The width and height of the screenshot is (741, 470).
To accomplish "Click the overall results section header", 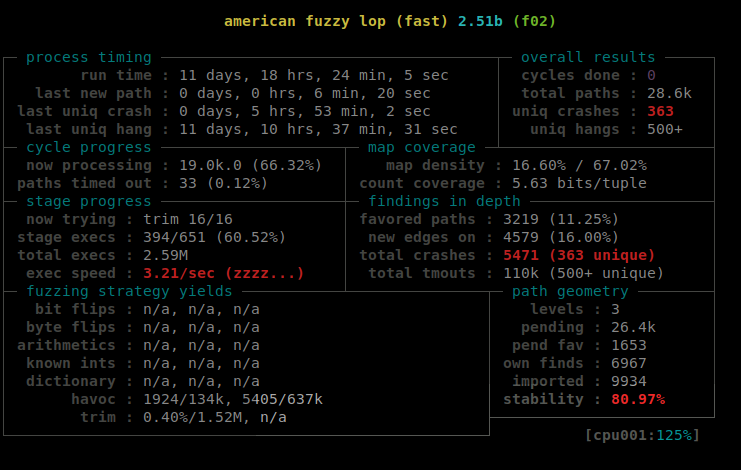I will point(588,57).
